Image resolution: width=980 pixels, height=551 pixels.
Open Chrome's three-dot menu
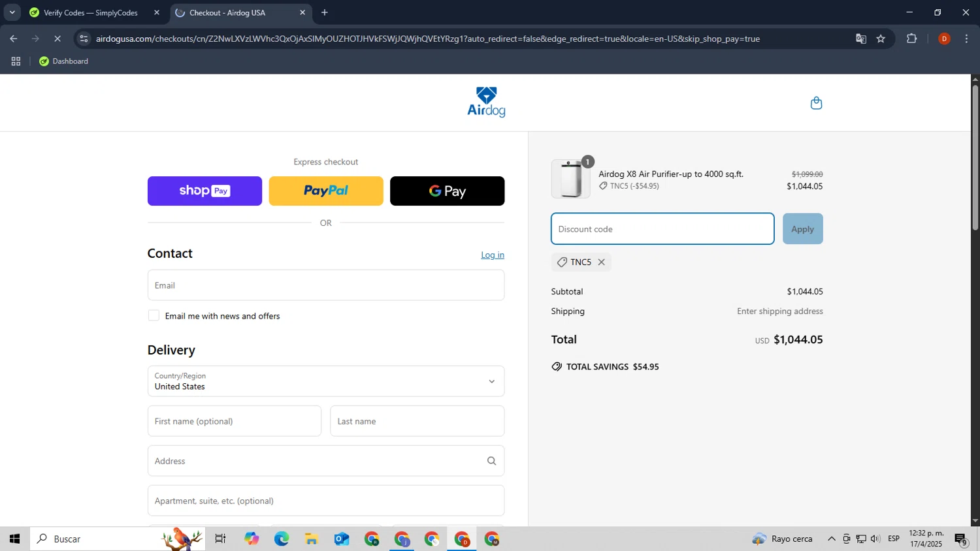coord(966,39)
